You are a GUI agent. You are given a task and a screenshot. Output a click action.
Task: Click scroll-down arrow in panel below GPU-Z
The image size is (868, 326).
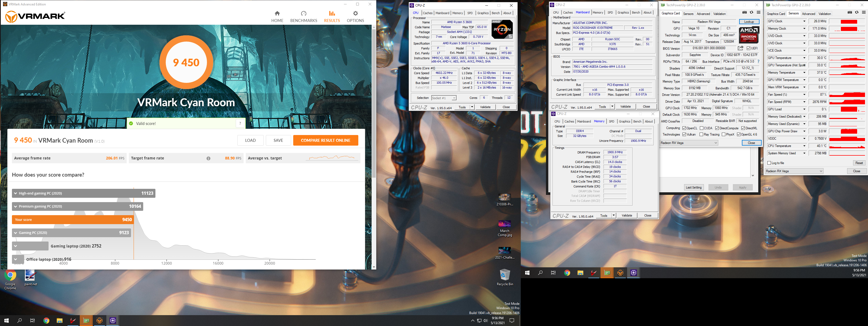tap(752, 175)
